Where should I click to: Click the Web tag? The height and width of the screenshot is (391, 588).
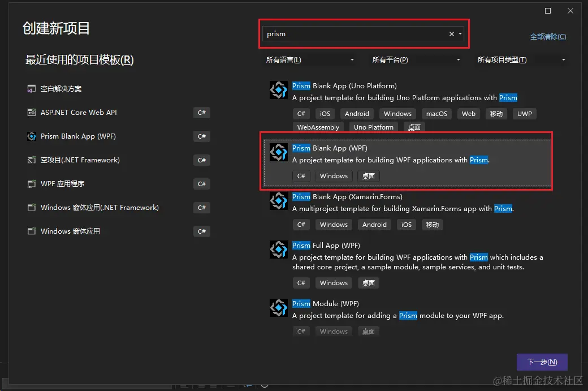468,114
